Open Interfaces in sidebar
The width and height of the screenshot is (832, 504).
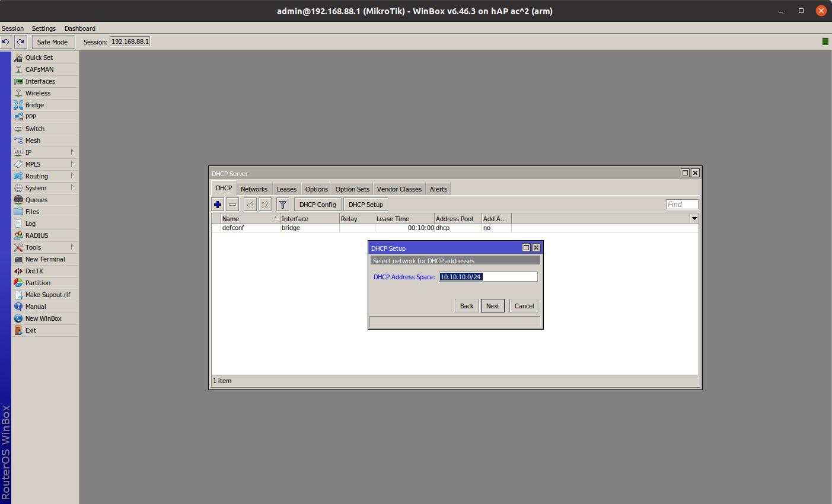coord(45,81)
